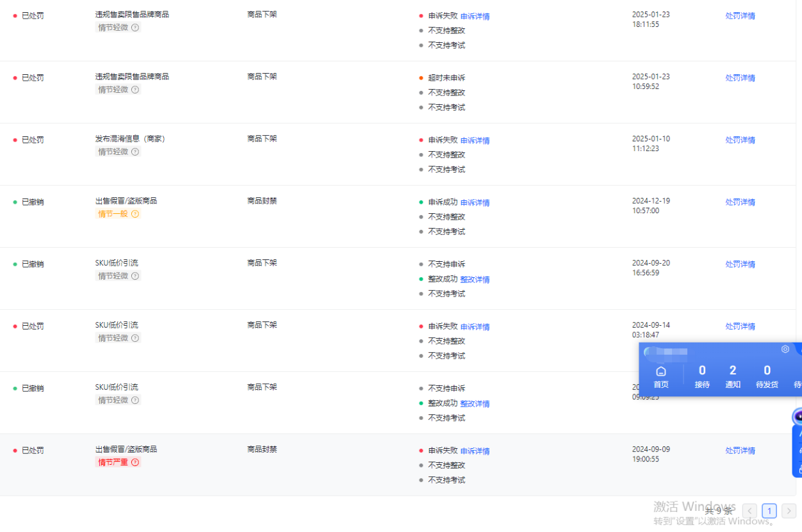The image size is (802, 532).
Task: Open 申诉详情 next to 申诉成功
Action: point(475,203)
